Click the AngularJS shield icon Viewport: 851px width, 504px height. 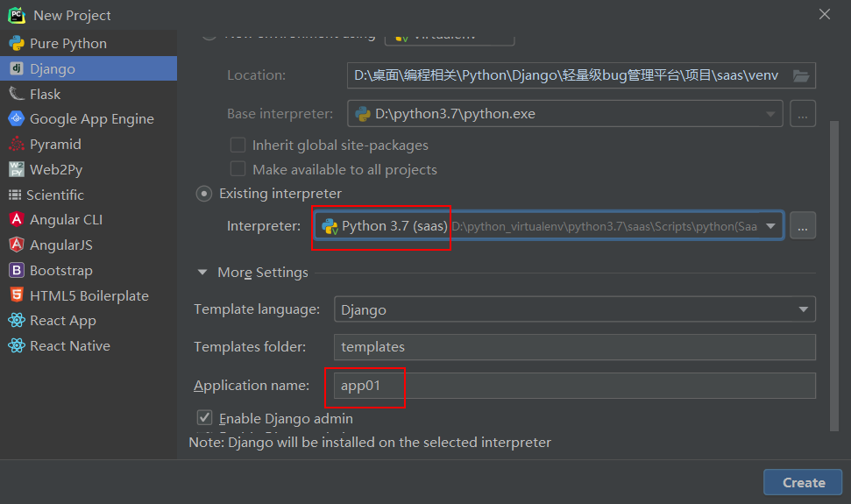[17, 245]
